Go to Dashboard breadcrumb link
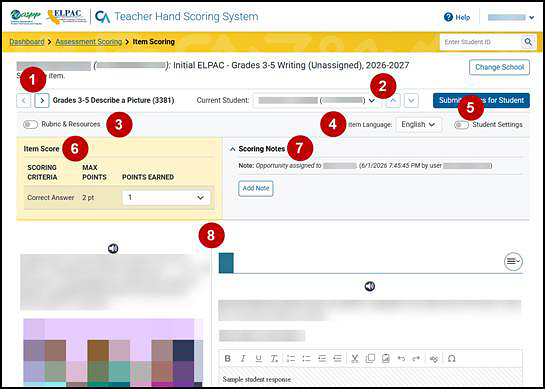This screenshot has height=389, width=545. pyautogui.click(x=27, y=42)
